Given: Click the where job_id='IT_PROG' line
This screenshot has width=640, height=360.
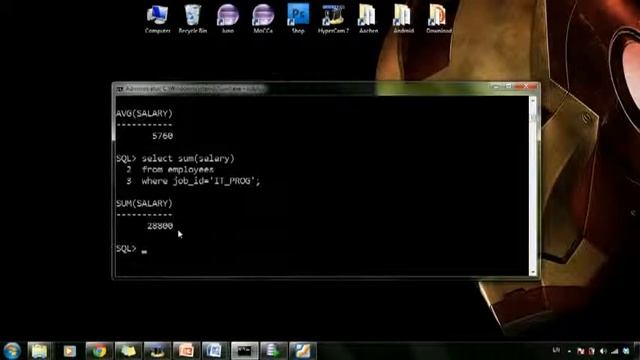Looking at the screenshot, I should pos(201,181).
